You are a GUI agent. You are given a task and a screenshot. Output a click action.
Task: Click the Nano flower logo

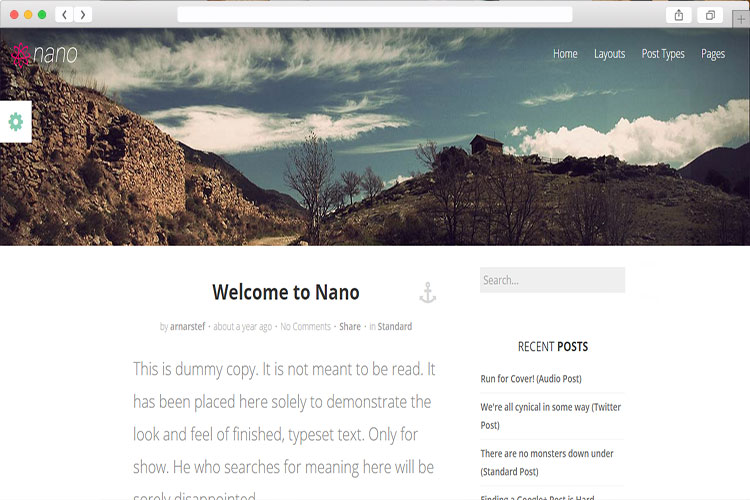coord(21,55)
